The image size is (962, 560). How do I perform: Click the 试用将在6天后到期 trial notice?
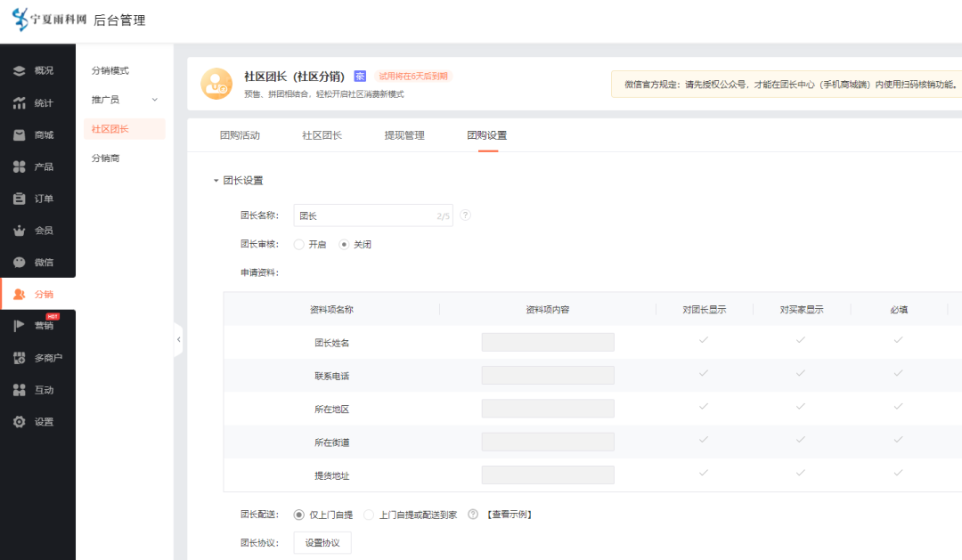[x=413, y=76]
